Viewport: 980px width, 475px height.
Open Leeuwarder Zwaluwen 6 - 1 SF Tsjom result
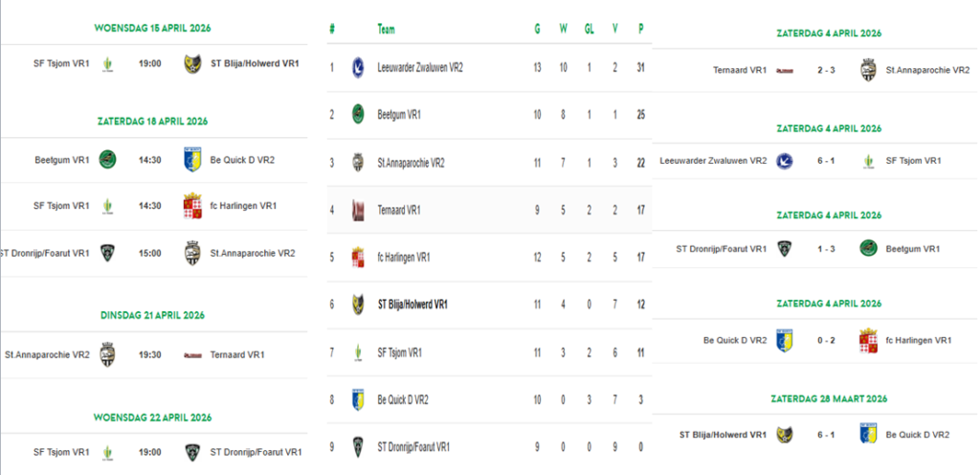[826, 160]
